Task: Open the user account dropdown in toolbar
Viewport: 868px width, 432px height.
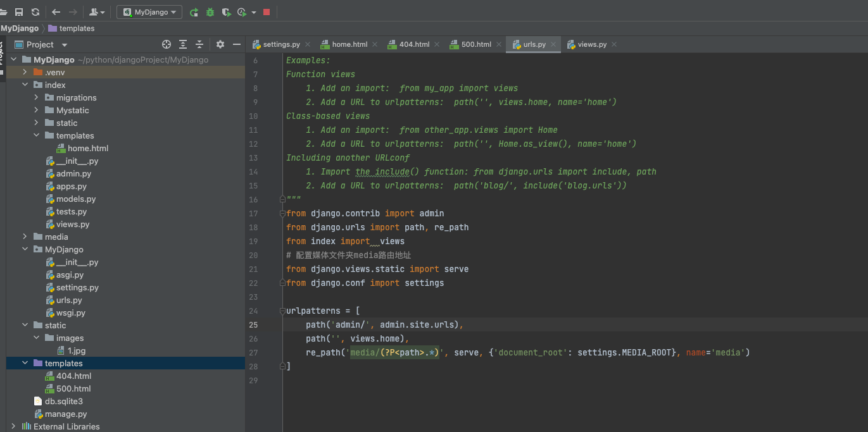Action: pos(97,12)
